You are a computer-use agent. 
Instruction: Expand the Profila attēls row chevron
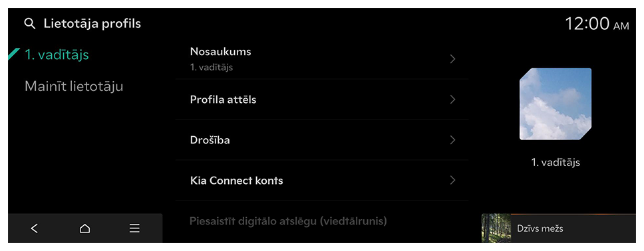[452, 100]
